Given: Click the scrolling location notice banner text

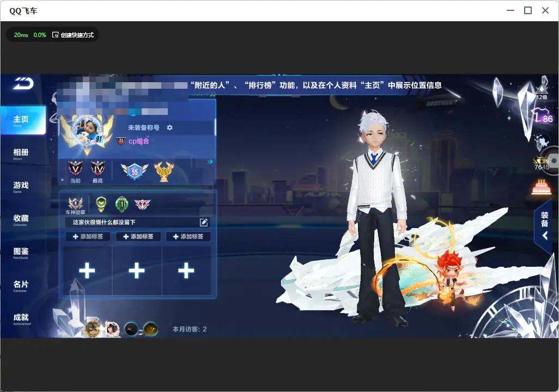Looking at the screenshot, I should tap(316, 85).
